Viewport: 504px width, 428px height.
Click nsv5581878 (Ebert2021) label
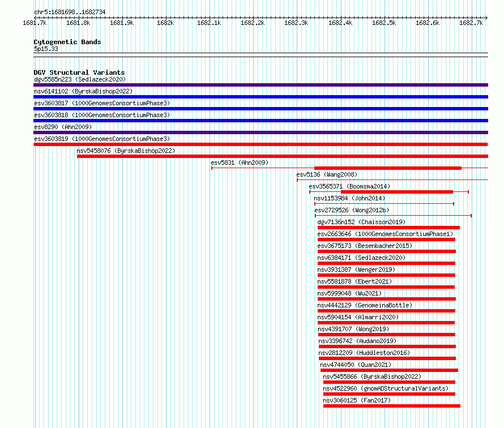click(354, 281)
